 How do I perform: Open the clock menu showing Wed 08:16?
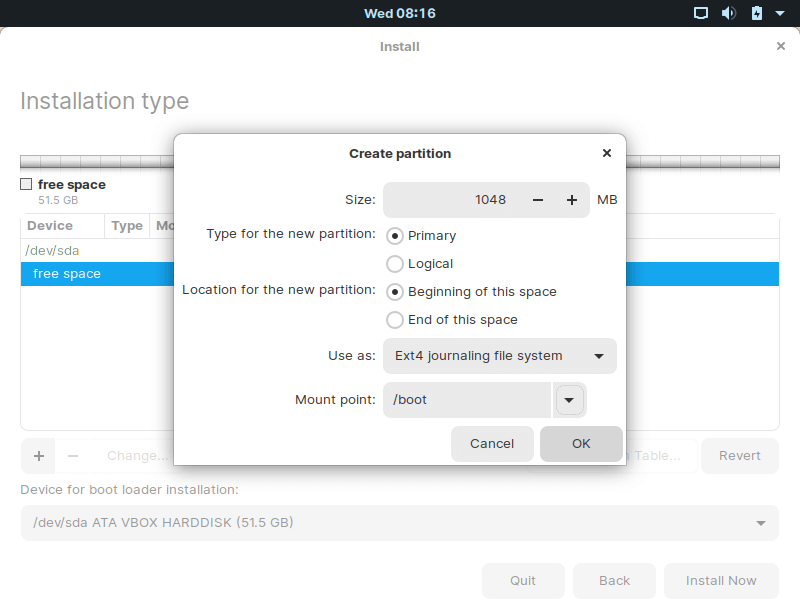tap(399, 13)
